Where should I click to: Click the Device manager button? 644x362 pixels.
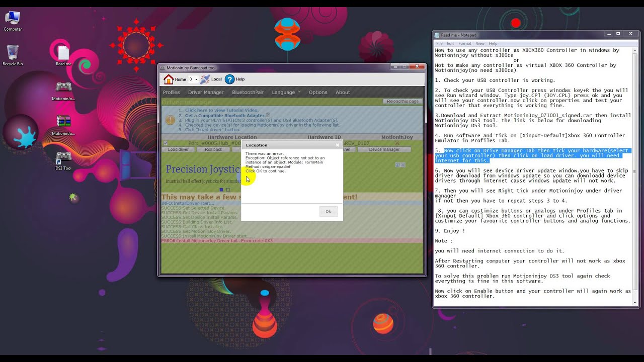[384, 149]
